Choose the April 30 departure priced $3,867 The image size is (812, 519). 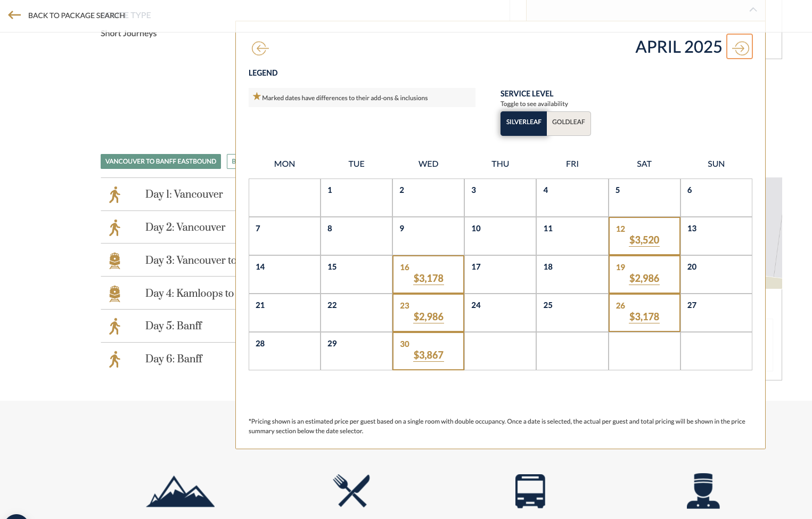[x=428, y=355]
